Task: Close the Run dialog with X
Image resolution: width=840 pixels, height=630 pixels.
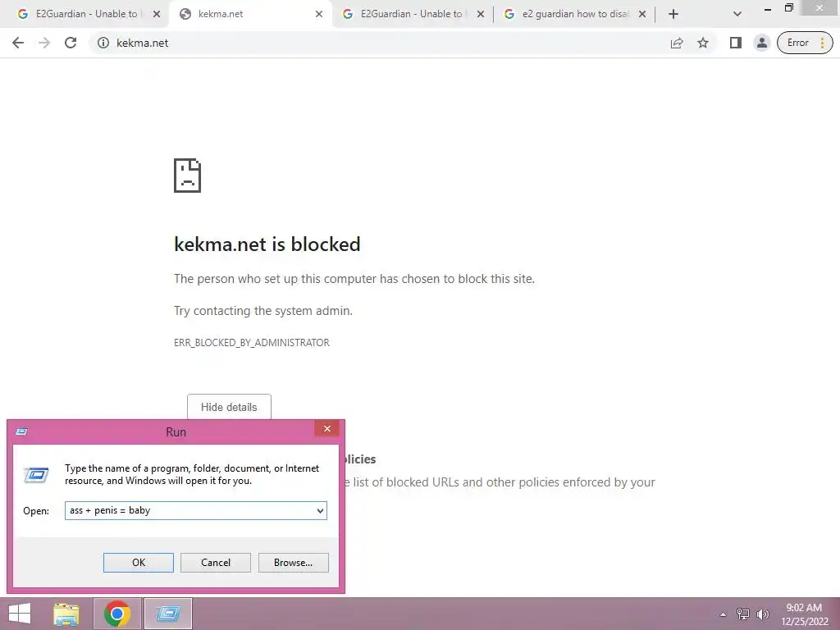Action: coord(326,428)
